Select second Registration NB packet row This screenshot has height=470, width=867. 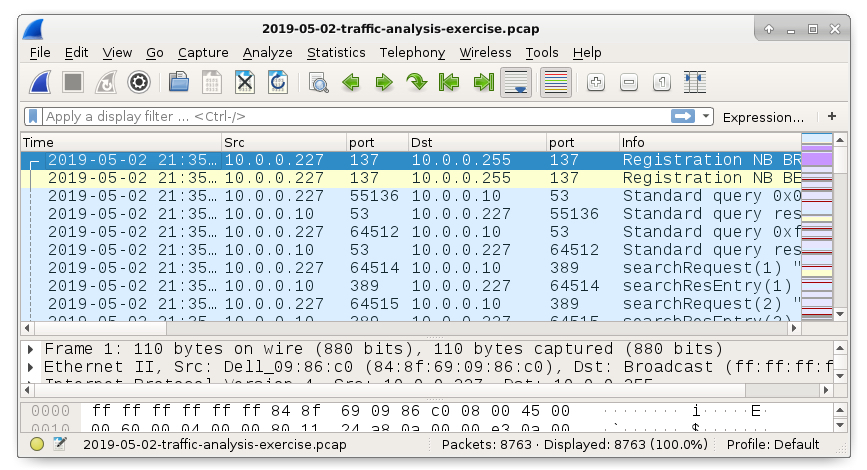point(411,178)
